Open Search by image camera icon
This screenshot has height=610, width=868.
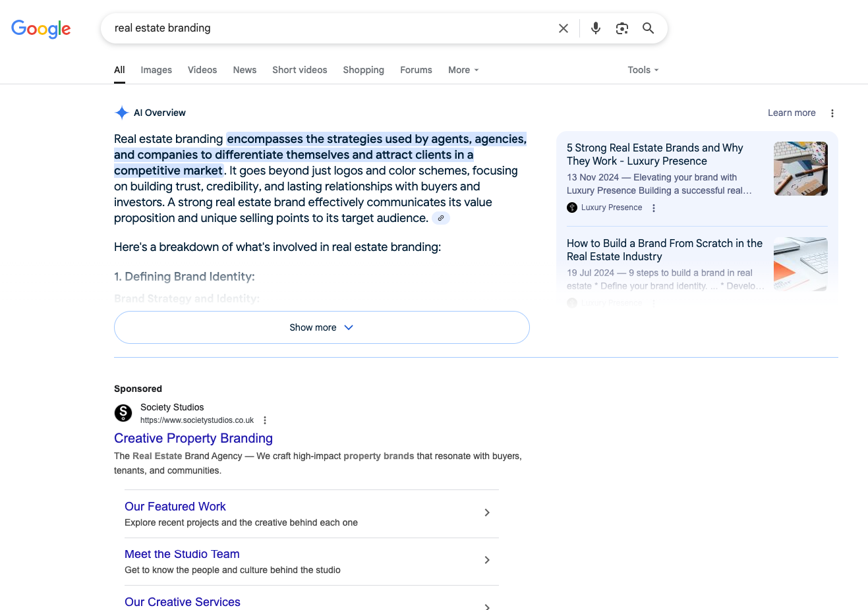click(x=622, y=28)
